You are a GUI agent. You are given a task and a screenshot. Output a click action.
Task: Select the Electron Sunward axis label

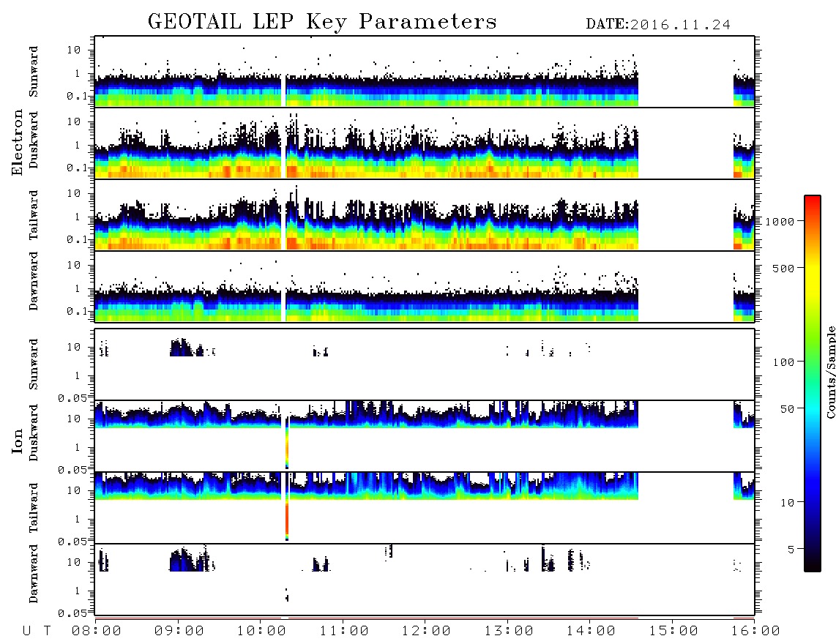[x=34, y=72]
